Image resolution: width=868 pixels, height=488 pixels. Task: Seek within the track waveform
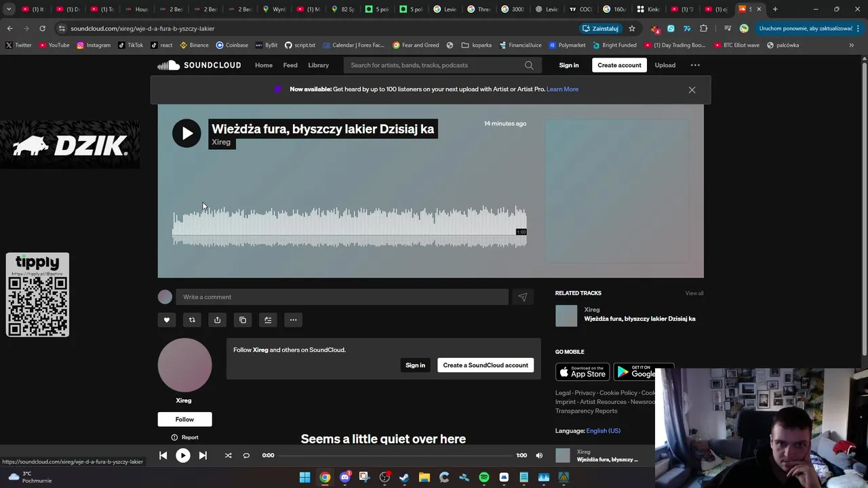click(x=349, y=227)
